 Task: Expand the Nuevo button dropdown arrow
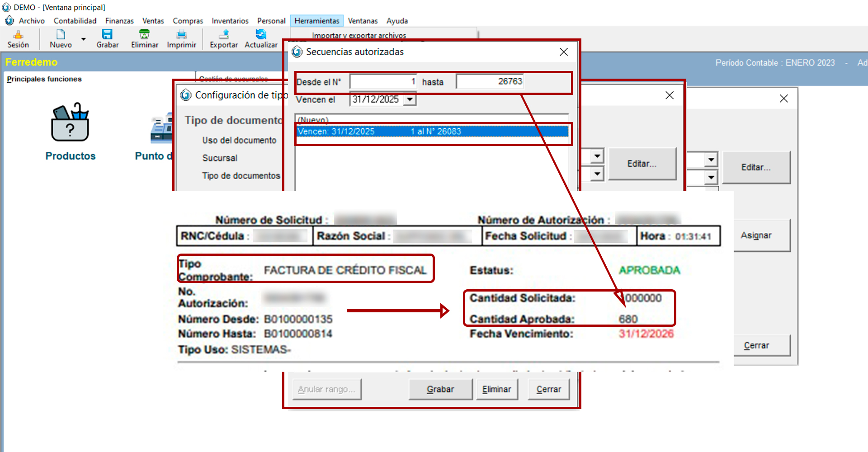click(x=83, y=39)
